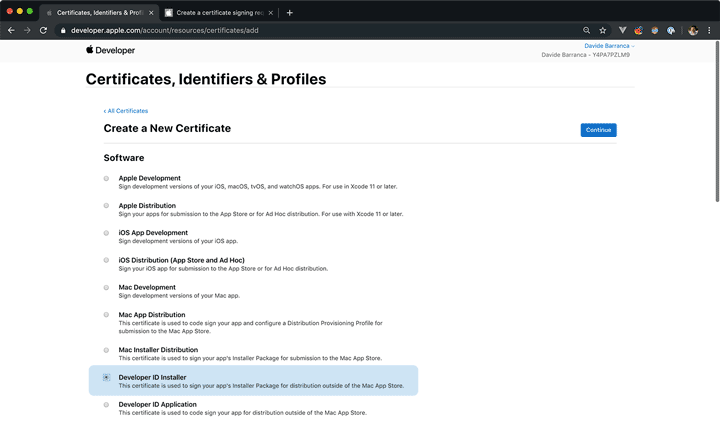Select the Apple Development radio button
The image size is (720, 426).
[x=106, y=179]
